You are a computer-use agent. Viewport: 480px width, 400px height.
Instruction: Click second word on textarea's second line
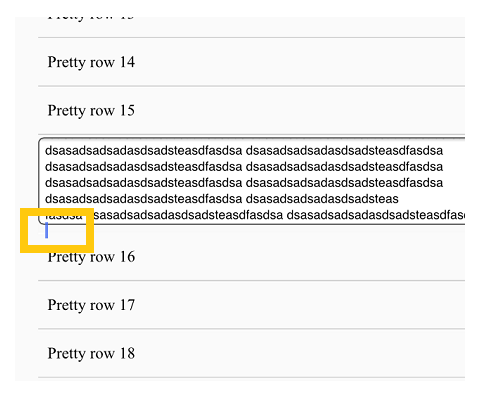pos(344,167)
